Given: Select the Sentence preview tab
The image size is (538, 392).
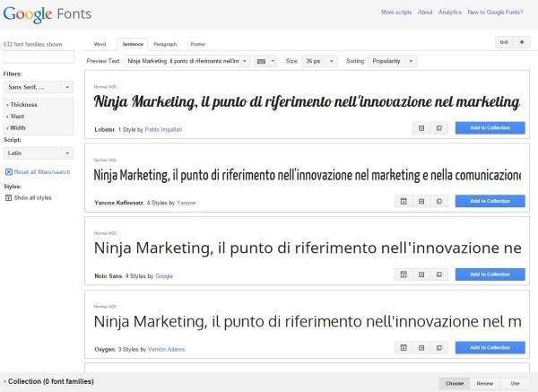Looking at the screenshot, I should [x=133, y=44].
